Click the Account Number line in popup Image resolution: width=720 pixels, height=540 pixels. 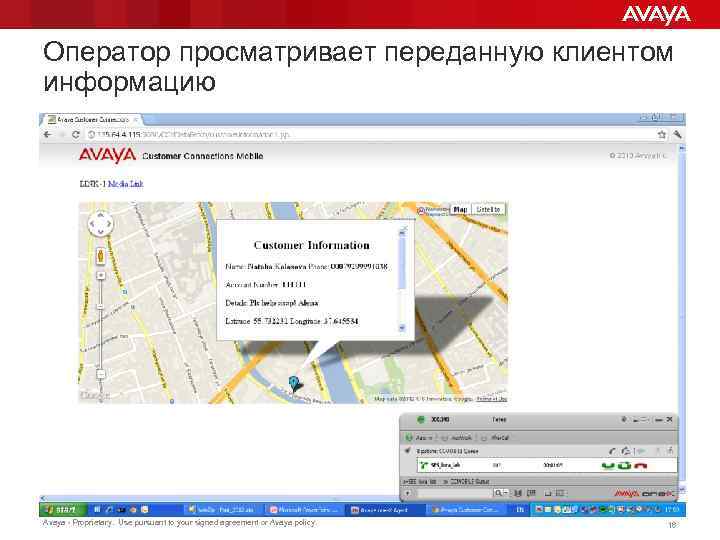coord(265,285)
